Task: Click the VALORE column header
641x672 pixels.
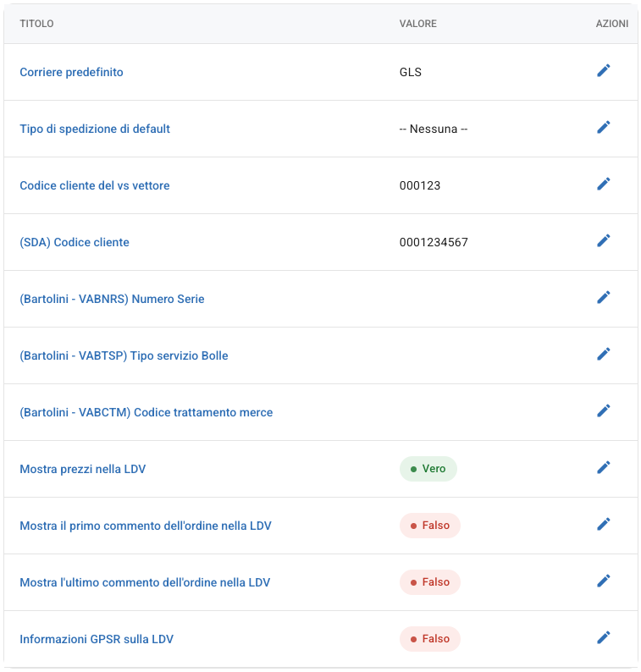Action: (418, 24)
